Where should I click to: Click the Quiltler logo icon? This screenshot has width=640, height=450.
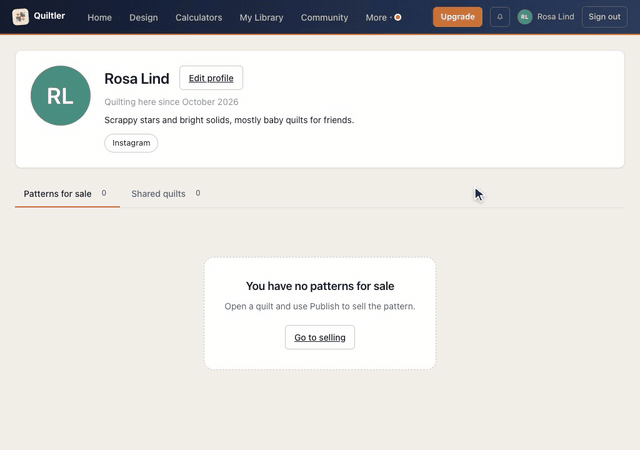20,17
